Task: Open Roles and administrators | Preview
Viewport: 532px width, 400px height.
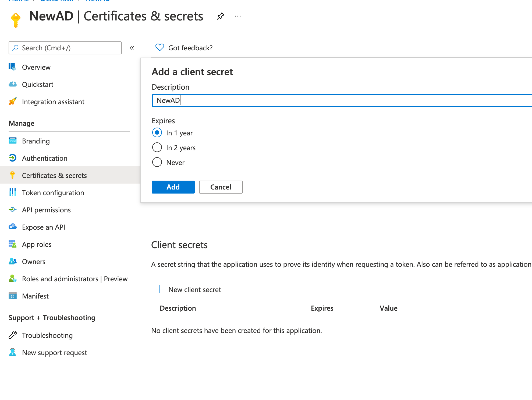Action: click(x=75, y=279)
